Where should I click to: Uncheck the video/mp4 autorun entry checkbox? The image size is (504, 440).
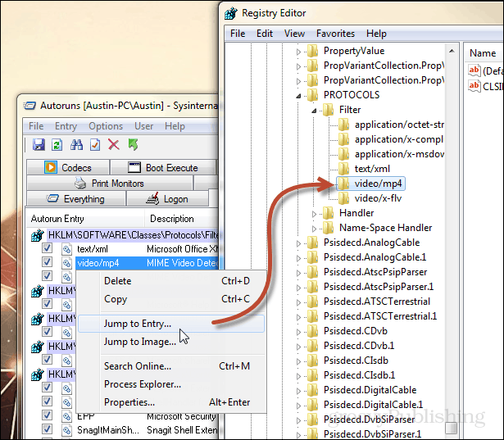tap(47, 262)
